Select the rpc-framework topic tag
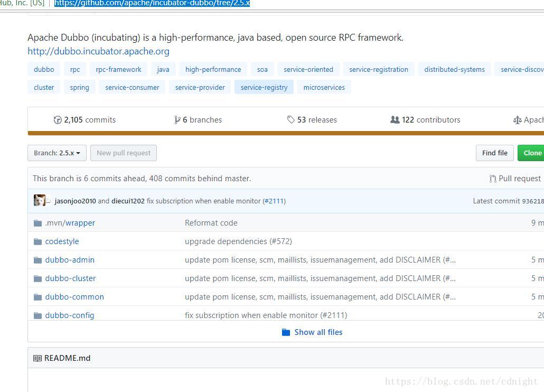This screenshot has height=392, width=544. click(x=119, y=69)
